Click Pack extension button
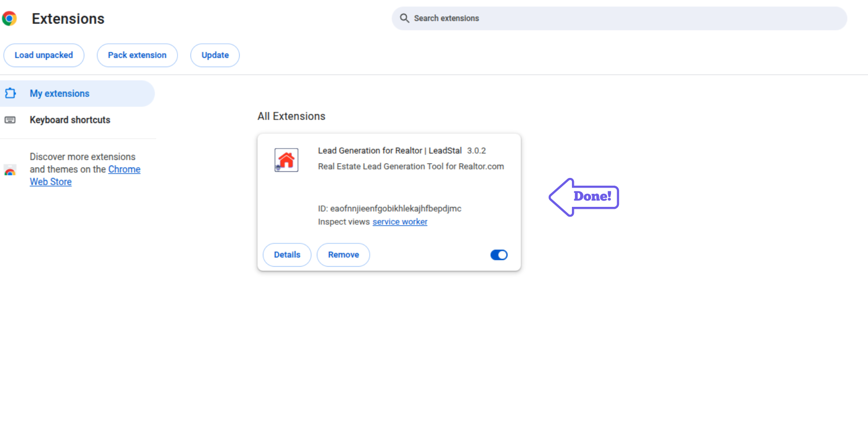Image resolution: width=868 pixels, height=434 pixels. (137, 55)
